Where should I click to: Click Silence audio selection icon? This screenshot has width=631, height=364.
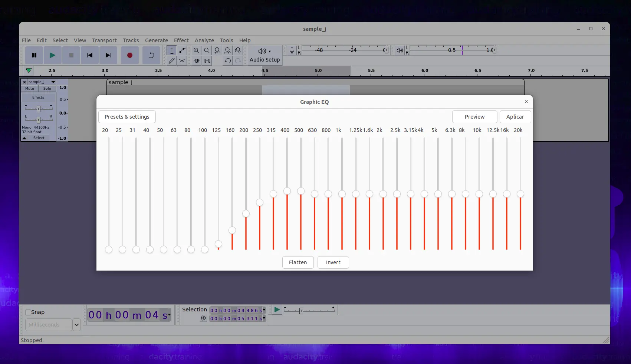(x=207, y=60)
